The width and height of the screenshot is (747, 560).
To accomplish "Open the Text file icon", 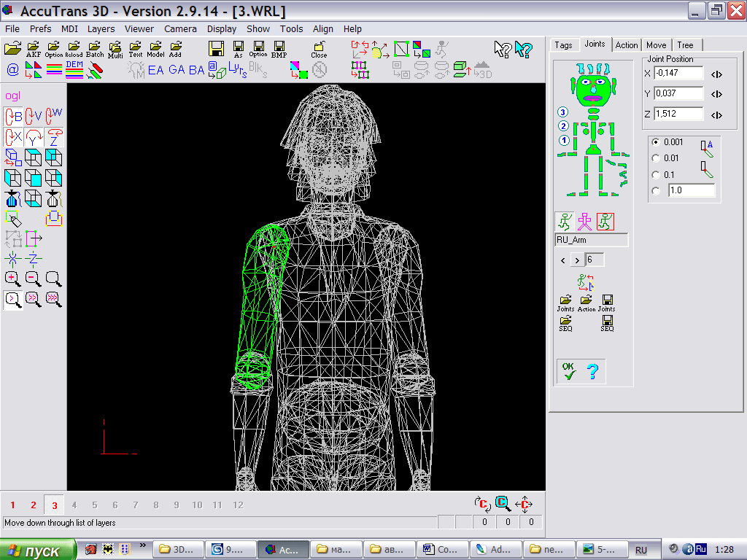I will click(x=136, y=49).
